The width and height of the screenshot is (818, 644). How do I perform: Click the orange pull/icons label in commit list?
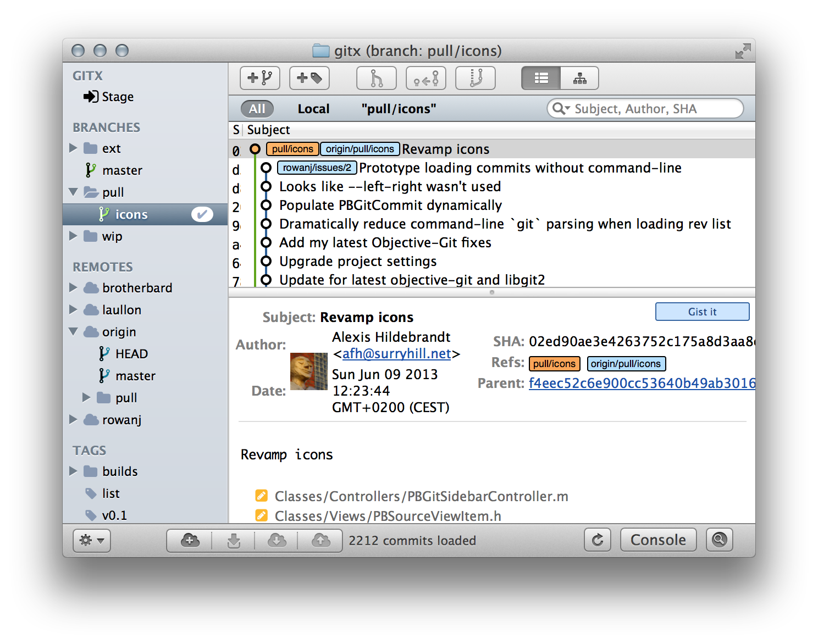pyautogui.click(x=292, y=149)
